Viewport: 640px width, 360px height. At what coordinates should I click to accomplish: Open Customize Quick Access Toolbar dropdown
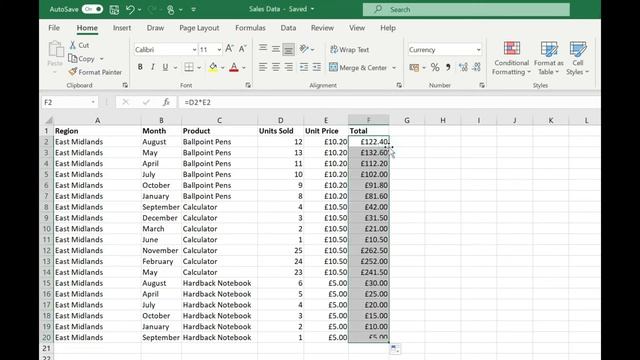point(193,9)
